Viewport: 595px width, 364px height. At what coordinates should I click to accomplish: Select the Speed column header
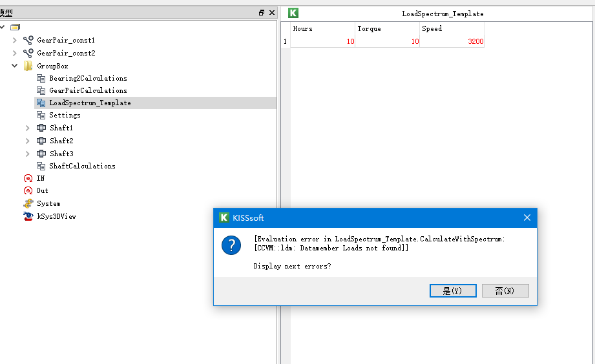click(x=452, y=29)
